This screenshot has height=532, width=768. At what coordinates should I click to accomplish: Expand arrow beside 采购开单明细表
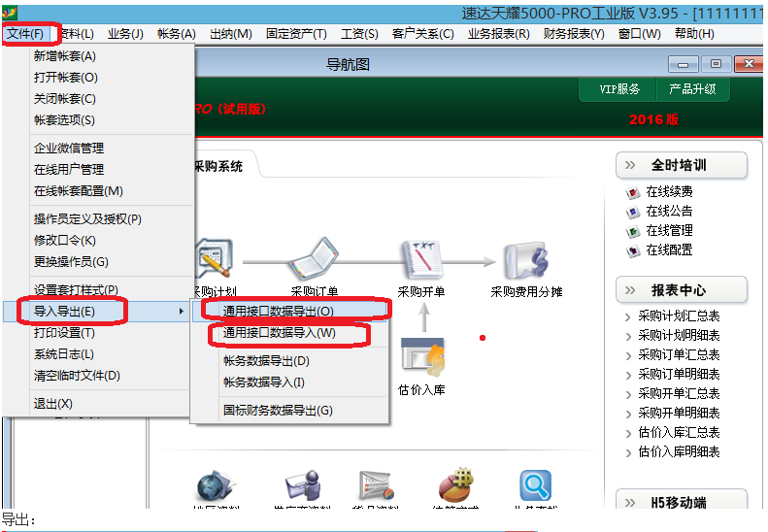pos(628,414)
